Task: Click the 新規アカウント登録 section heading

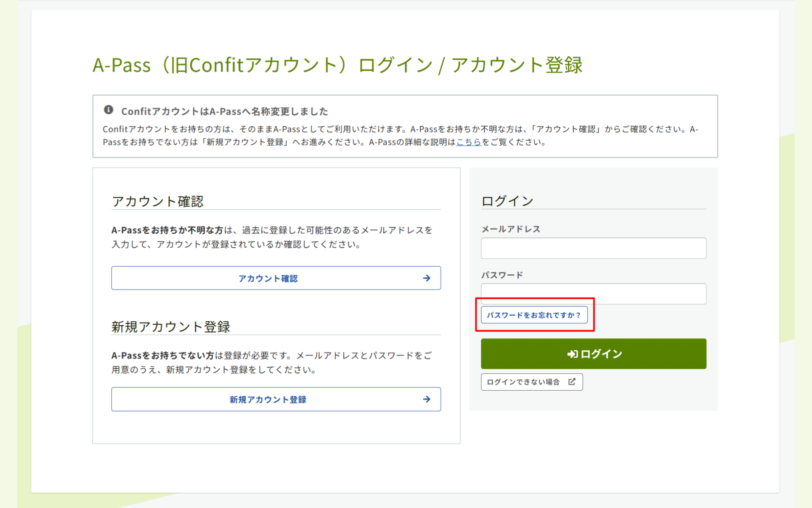Action: (x=170, y=327)
